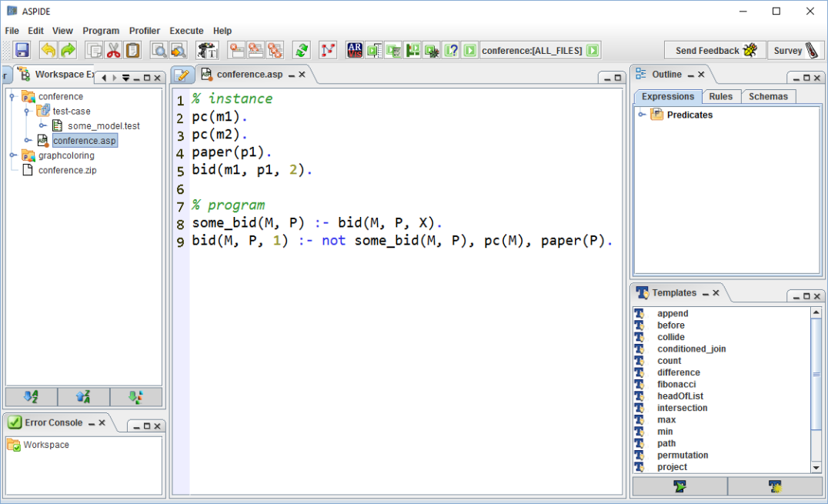Sort workspace descending with Z-A up arrow button

(x=83, y=397)
